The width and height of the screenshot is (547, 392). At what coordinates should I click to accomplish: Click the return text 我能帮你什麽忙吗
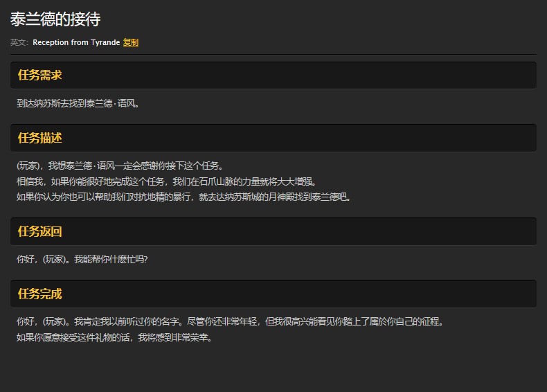pyautogui.click(x=111, y=260)
